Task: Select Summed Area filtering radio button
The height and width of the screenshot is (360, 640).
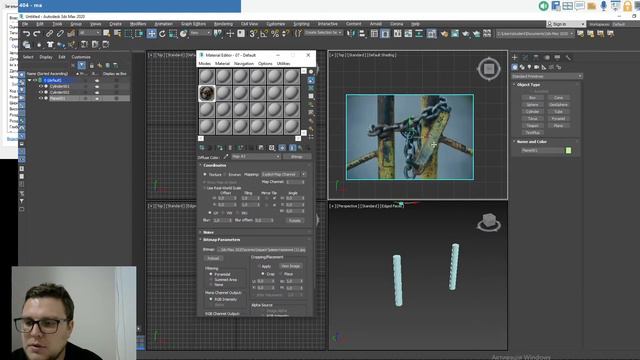Action: click(211, 280)
